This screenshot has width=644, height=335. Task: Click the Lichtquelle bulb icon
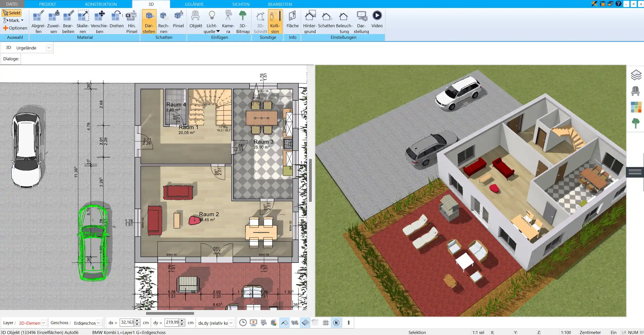click(212, 16)
